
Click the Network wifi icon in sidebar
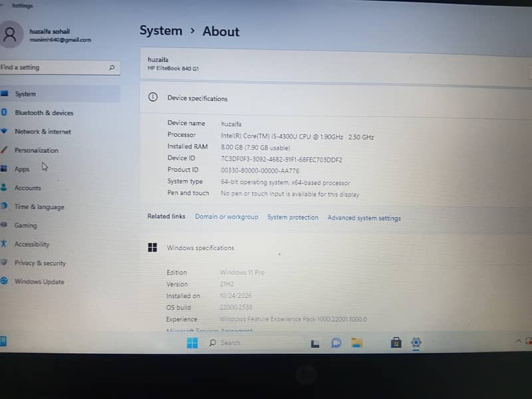[x=4, y=130]
